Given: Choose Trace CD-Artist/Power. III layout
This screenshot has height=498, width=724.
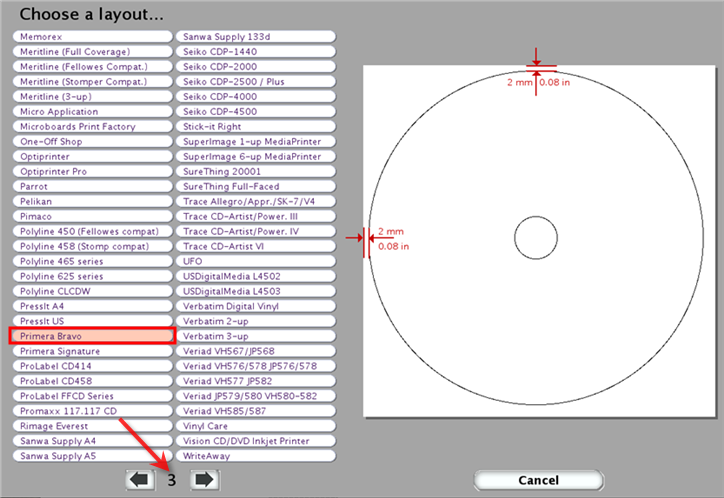Looking at the screenshot, I should pyautogui.click(x=256, y=216).
